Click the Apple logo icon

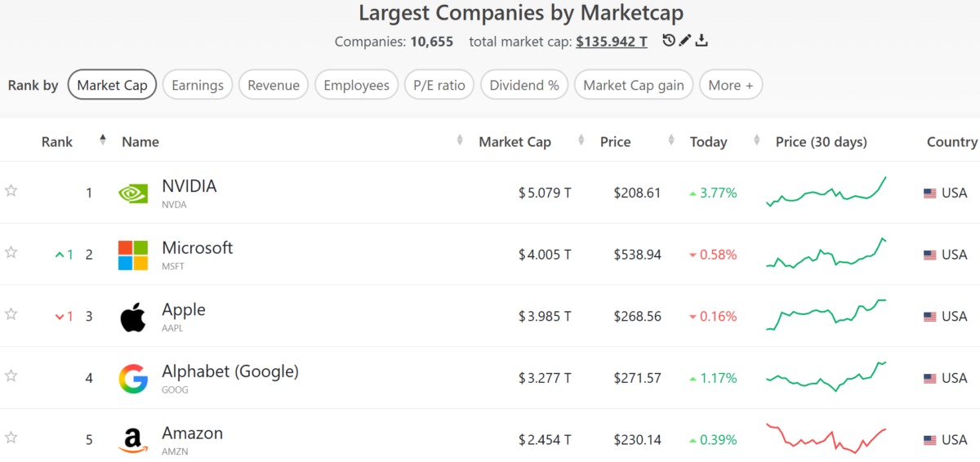pos(133,317)
